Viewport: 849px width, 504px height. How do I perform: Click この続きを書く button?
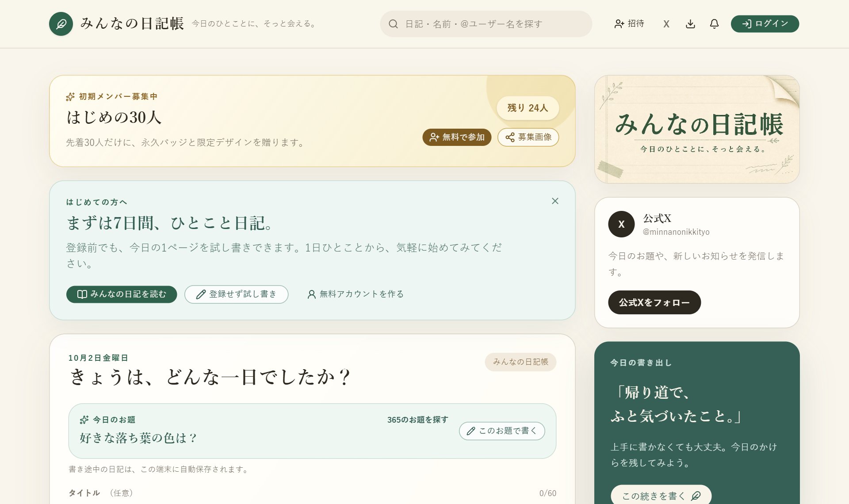point(661,495)
